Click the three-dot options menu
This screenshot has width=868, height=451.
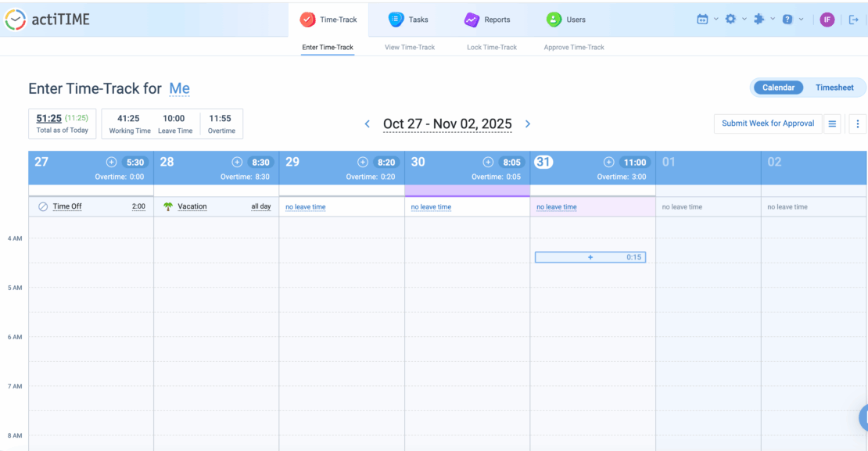coord(858,123)
